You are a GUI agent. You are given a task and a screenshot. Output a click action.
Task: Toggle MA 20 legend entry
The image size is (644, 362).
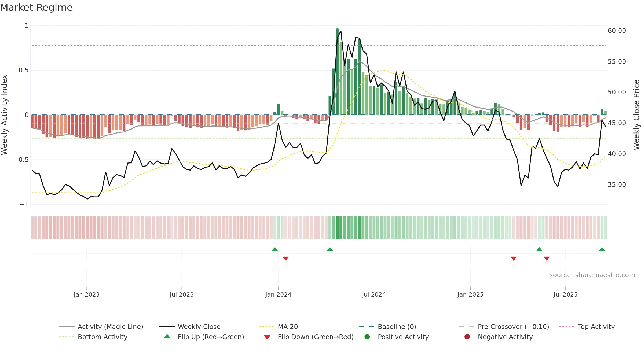coord(278,327)
